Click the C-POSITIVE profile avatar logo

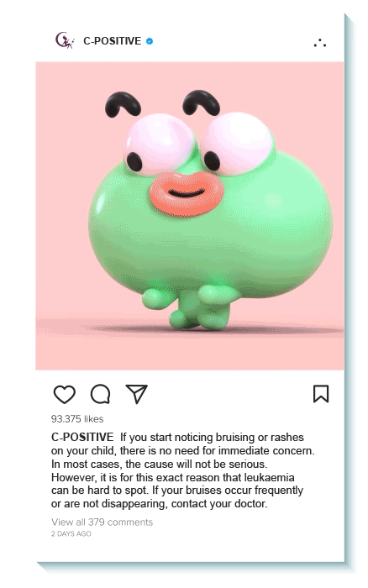(65, 40)
